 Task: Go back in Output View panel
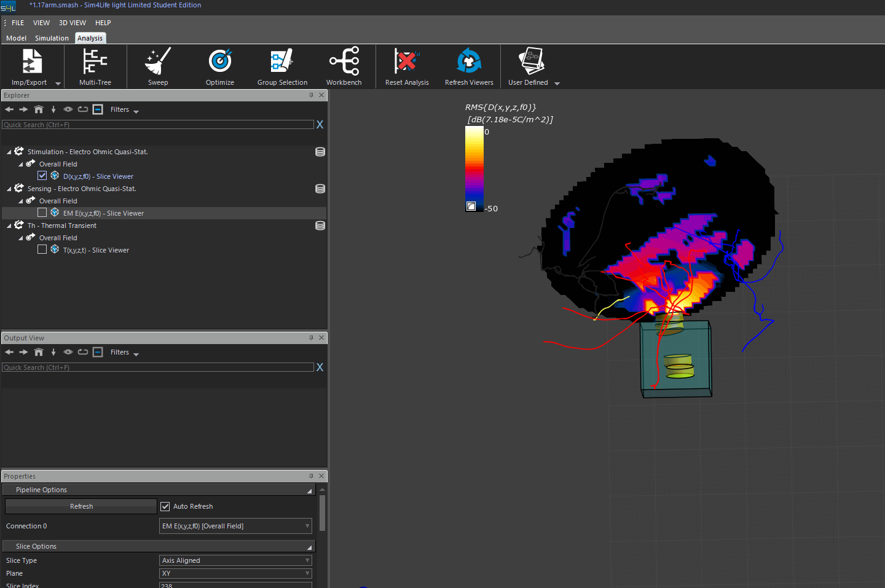click(x=9, y=352)
